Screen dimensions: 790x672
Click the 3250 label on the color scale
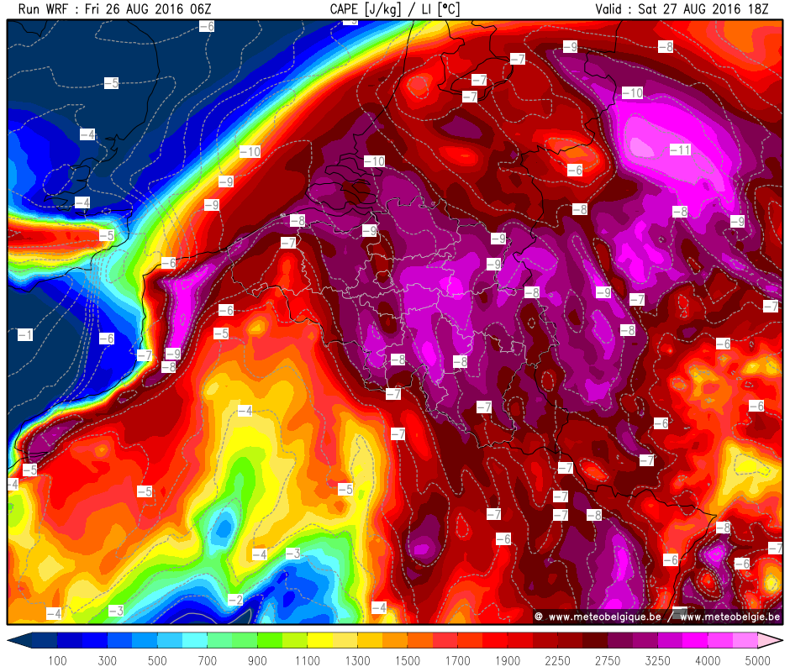[657, 660]
